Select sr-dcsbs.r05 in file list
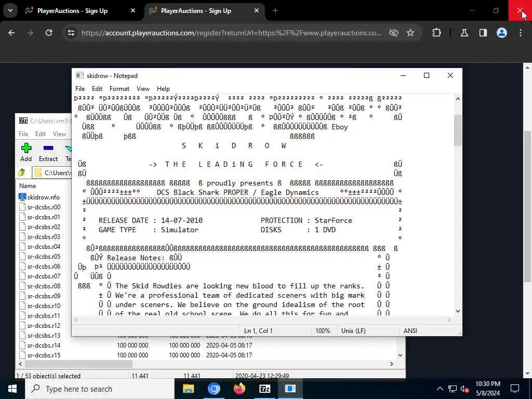The height and width of the screenshot is (399, 532). click(x=44, y=256)
